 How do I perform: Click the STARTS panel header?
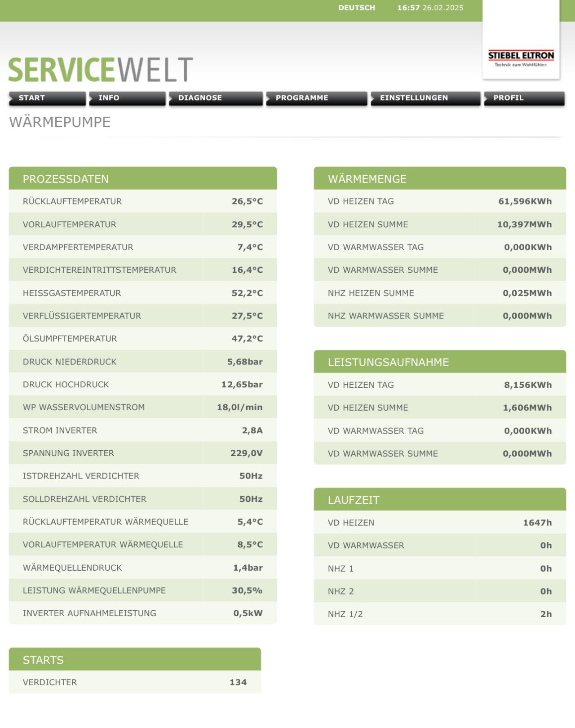tap(135, 660)
